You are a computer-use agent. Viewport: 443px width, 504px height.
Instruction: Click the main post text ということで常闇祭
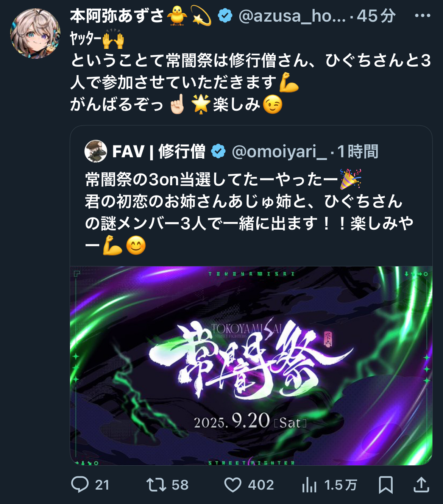tap(250, 82)
